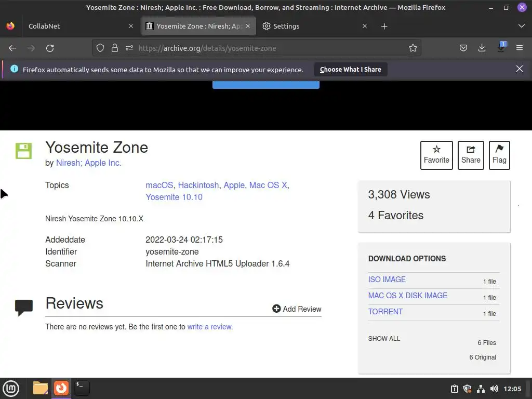
Task: Open the security shield tray icon
Action: click(467, 389)
